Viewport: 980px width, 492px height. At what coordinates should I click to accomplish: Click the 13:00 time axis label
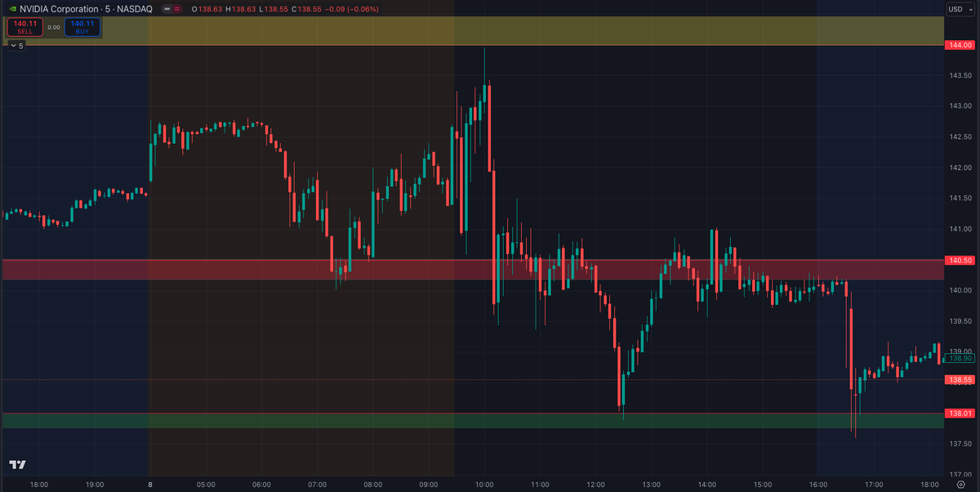652,484
